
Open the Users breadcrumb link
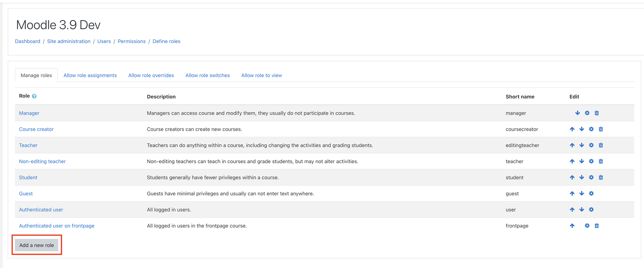(x=104, y=41)
